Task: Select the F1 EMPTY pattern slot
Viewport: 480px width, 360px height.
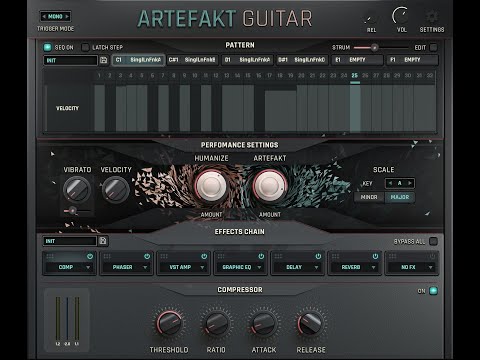Action: [412, 60]
